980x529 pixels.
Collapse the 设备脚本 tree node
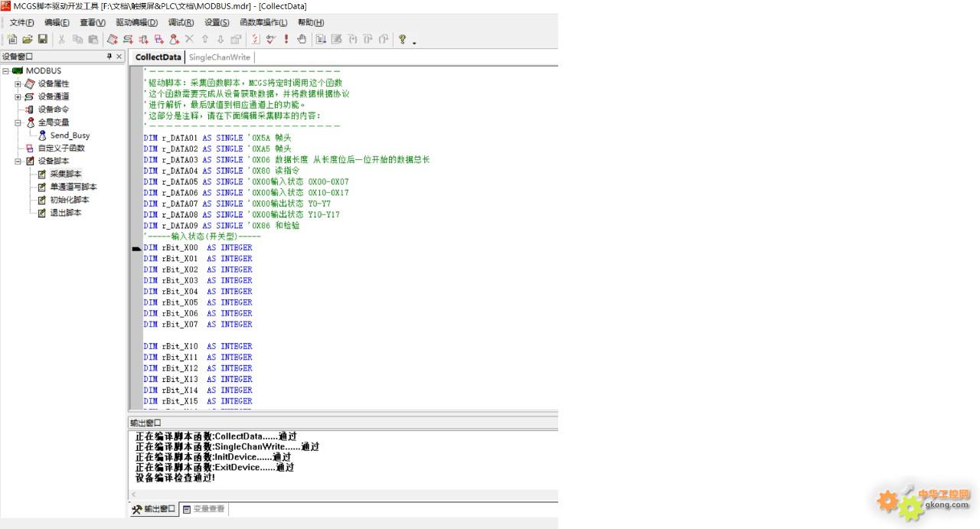(18, 162)
